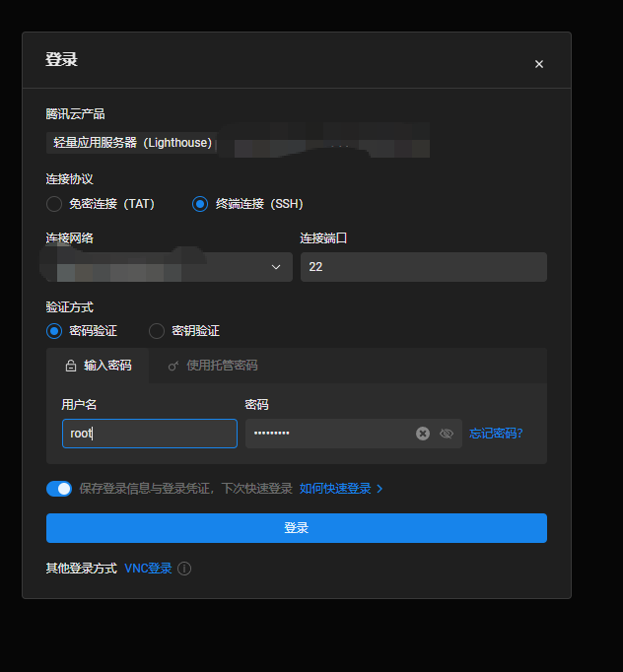Image resolution: width=623 pixels, height=672 pixels.
Task: Click the 轻量应用服务器 (Lighthouse) product tag
Action: [x=132, y=143]
